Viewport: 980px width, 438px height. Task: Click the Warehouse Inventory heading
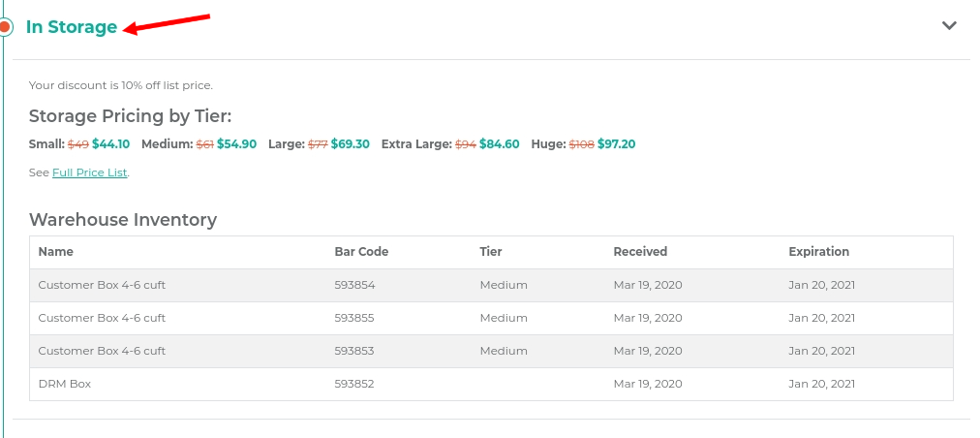122,220
